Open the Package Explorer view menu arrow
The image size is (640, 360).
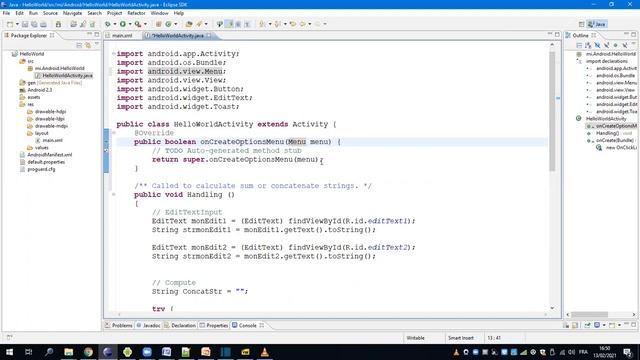[97, 45]
